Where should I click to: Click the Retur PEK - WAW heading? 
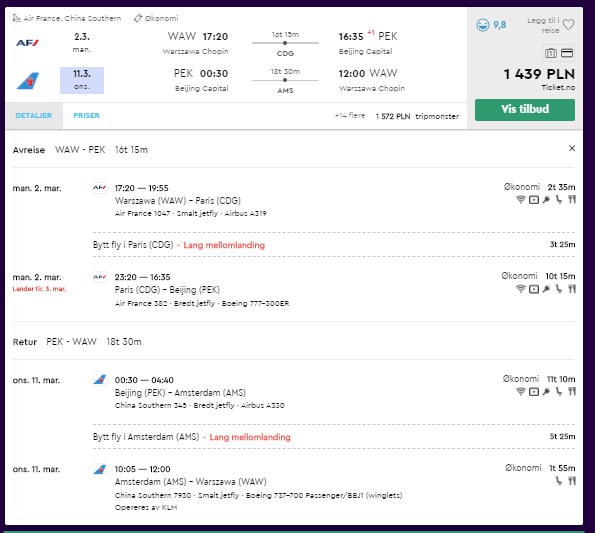point(77,342)
